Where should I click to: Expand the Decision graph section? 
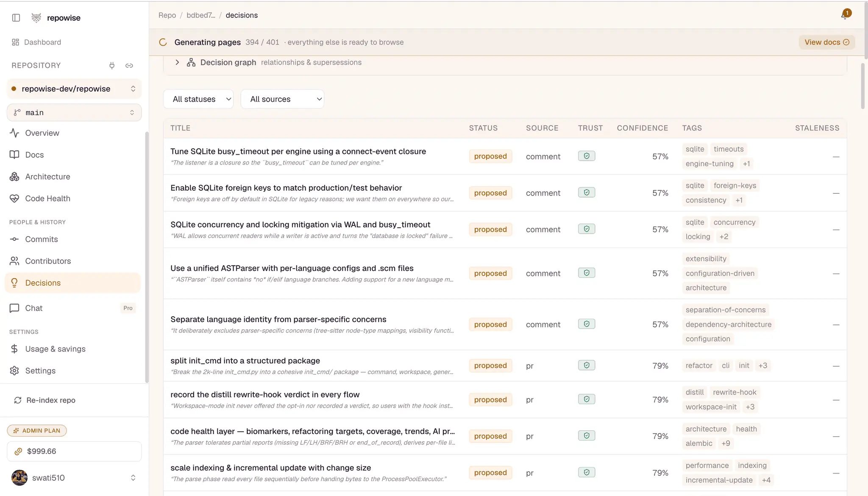pyautogui.click(x=177, y=62)
